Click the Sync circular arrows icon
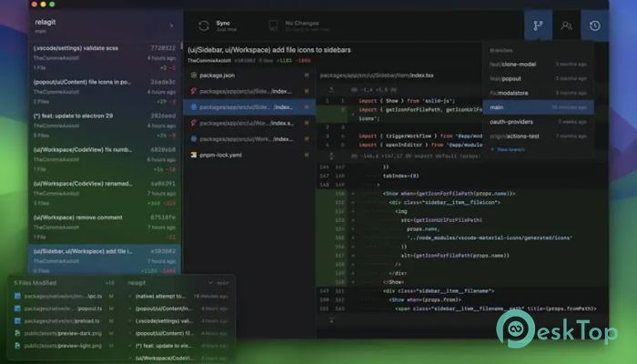This screenshot has width=637, height=364. pyautogui.click(x=204, y=26)
